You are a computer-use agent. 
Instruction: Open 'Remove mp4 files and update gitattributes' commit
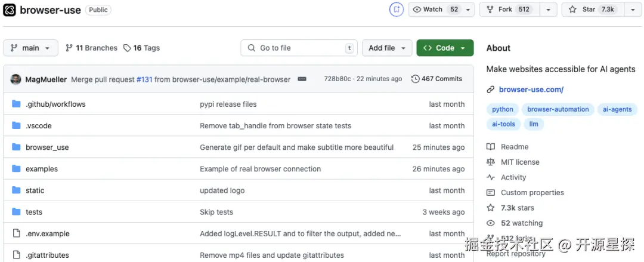click(x=271, y=255)
